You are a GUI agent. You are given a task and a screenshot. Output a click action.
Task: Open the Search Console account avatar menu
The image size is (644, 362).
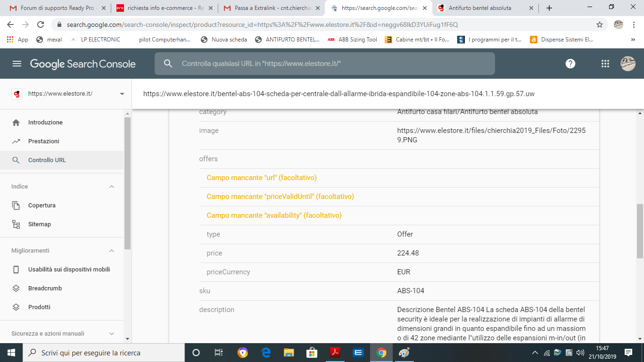(628, 64)
